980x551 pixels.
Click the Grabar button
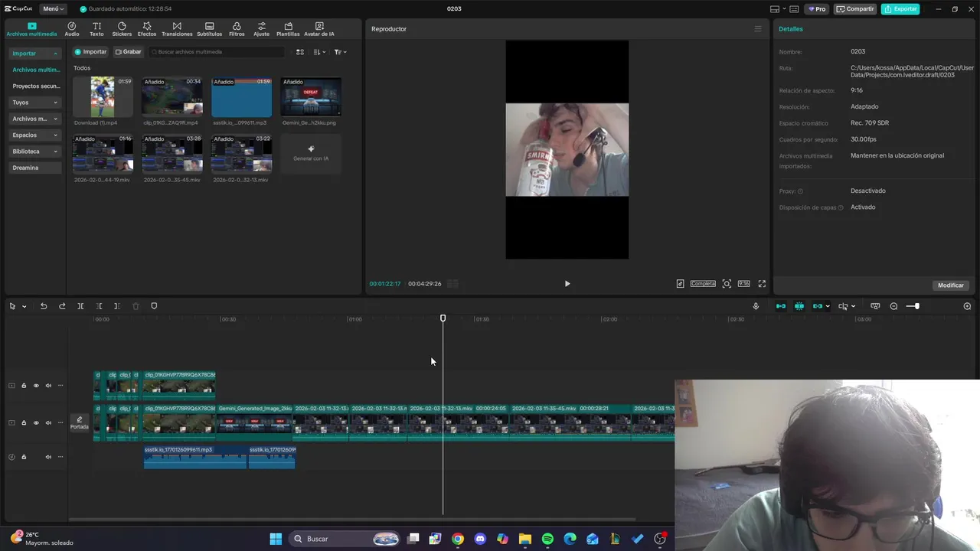click(128, 52)
